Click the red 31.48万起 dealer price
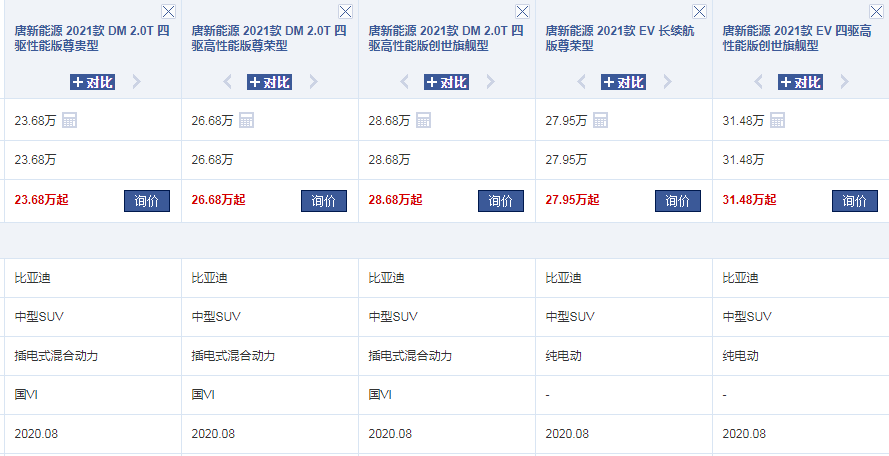Screen dimensions: 889x456 point(749,200)
